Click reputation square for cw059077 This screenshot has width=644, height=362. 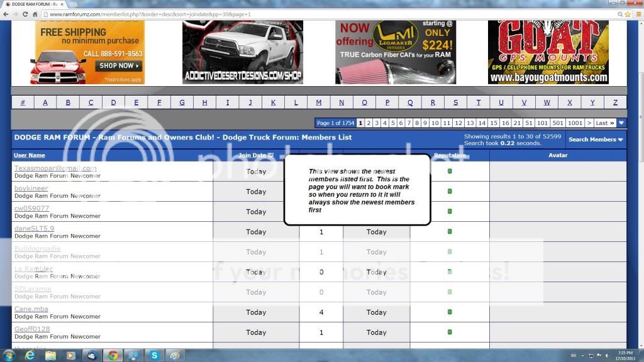point(450,211)
